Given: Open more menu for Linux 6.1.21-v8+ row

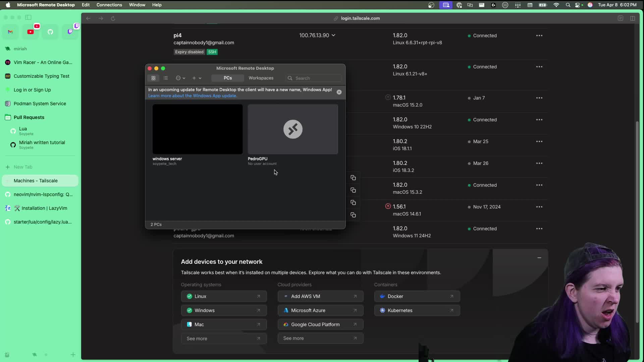Looking at the screenshot, I should (x=539, y=67).
